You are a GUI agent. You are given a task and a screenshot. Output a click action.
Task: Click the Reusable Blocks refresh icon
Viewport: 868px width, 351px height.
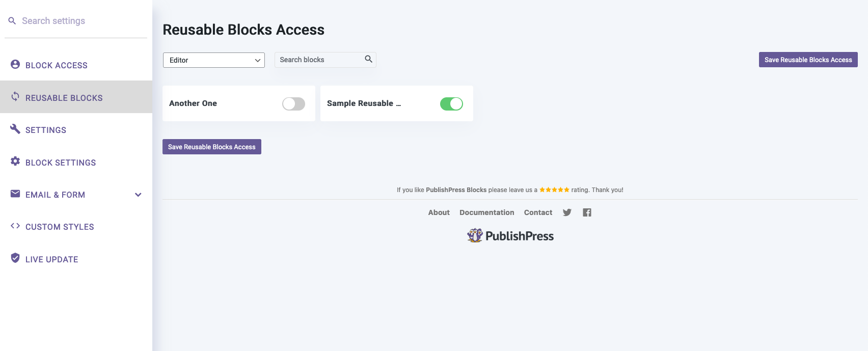(x=15, y=97)
